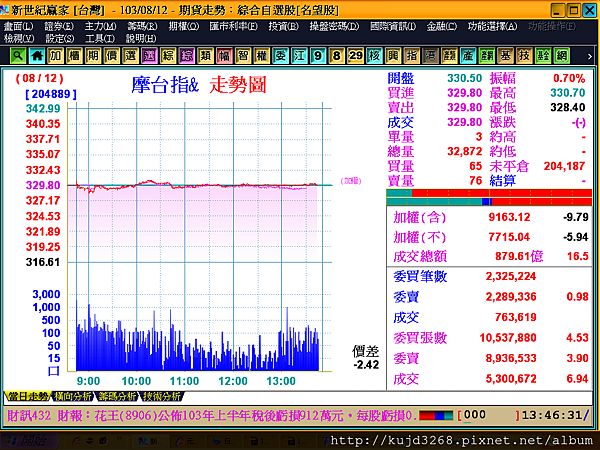
Task: Click the pink 選 toolbar icon
Action: (149, 56)
